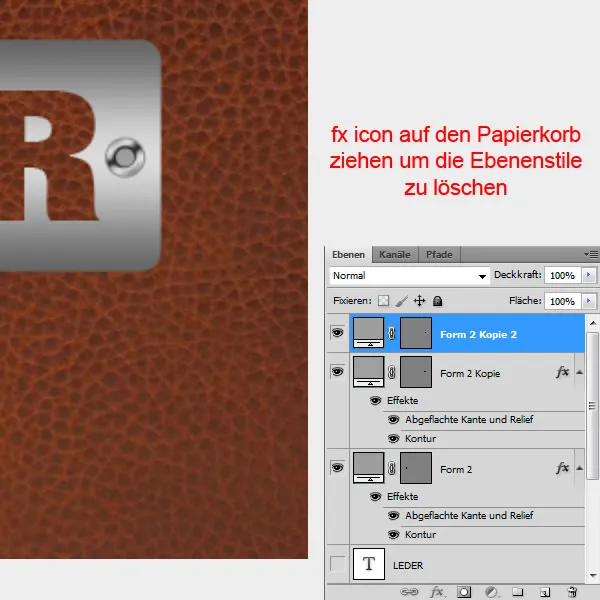The width and height of the screenshot is (600, 600).
Task: Open the Normal blend mode dropdown
Action: 407,275
